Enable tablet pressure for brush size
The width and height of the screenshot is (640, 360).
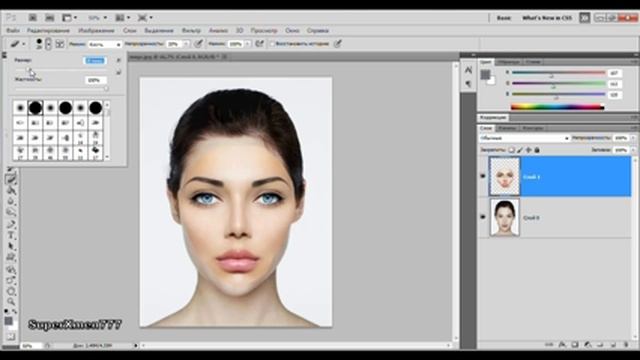pos(337,44)
